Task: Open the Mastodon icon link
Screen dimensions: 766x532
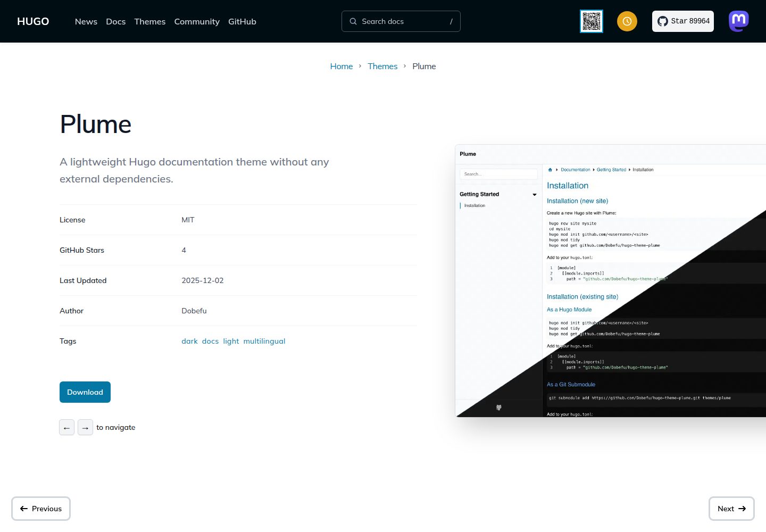Action: [x=739, y=21]
